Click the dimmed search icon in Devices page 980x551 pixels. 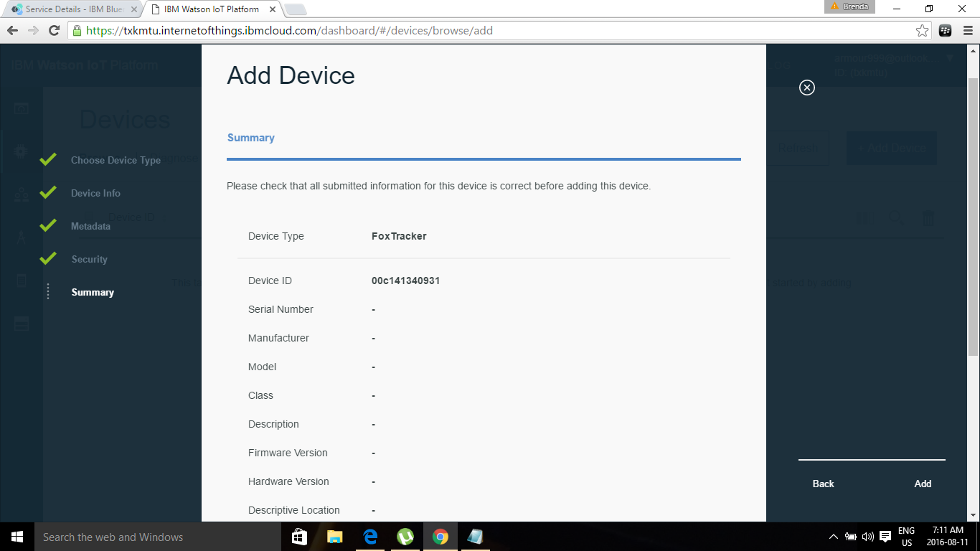pos(895,218)
